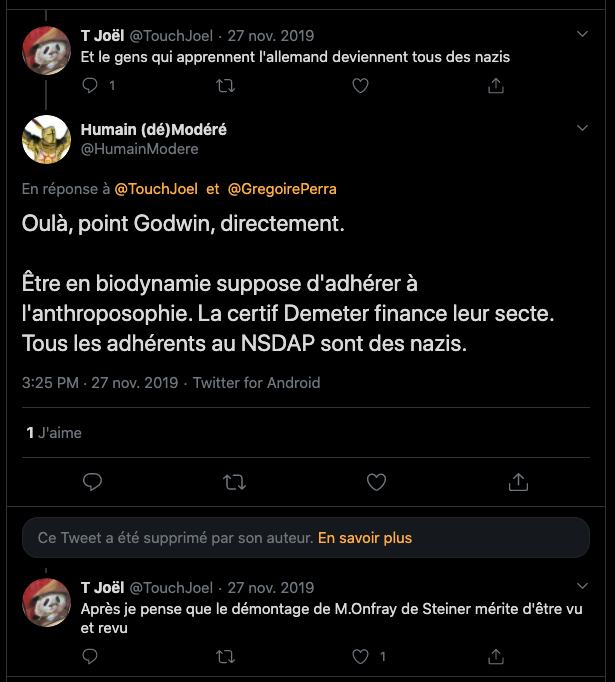Click "En savoir plus" on deleted tweet notice

[365, 537]
